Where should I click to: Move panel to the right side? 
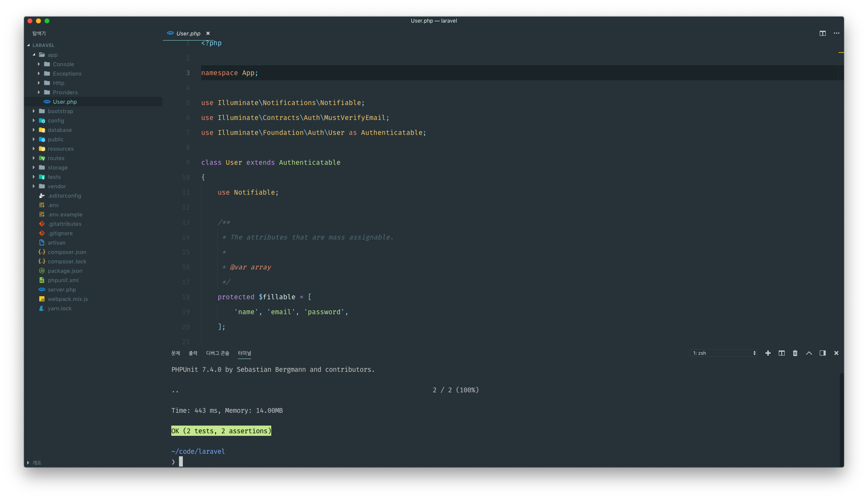coord(822,353)
